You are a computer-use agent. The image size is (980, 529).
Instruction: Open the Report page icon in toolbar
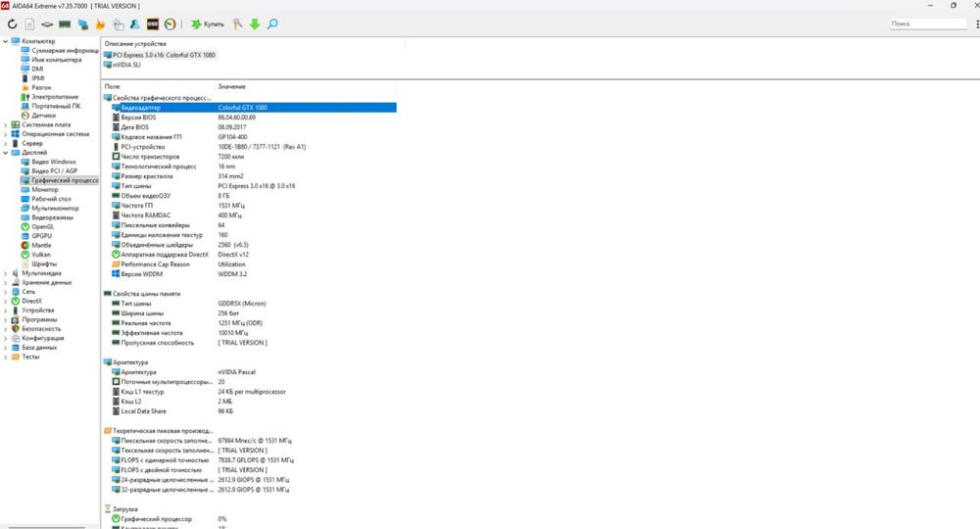(x=29, y=24)
